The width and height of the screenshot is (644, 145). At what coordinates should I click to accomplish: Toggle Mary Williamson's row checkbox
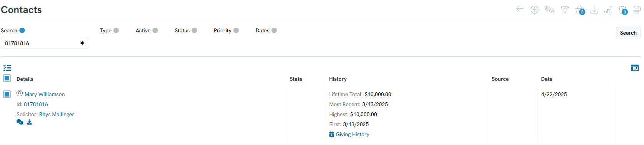click(x=7, y=94)
